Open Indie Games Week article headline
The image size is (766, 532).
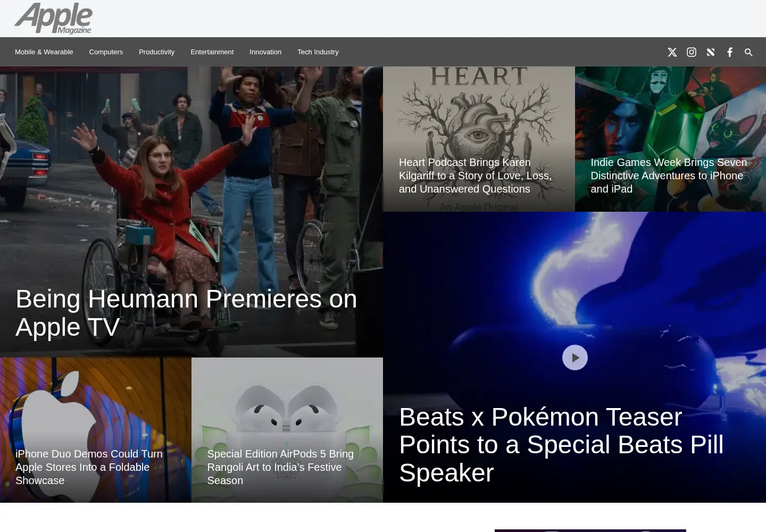tap(669, 176)
